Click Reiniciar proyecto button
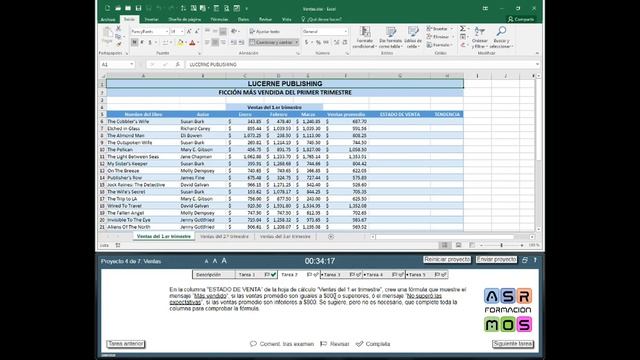 click(447, 260)
